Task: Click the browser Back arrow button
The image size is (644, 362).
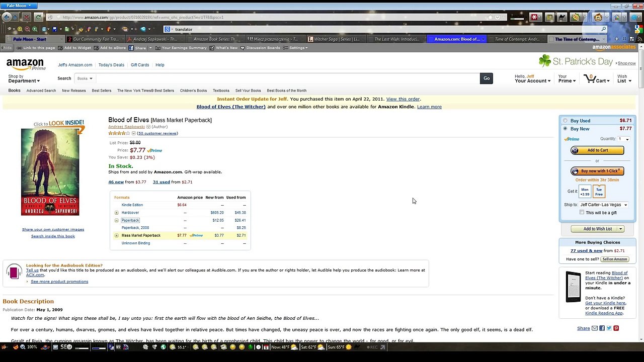Action: click(6, 17)
